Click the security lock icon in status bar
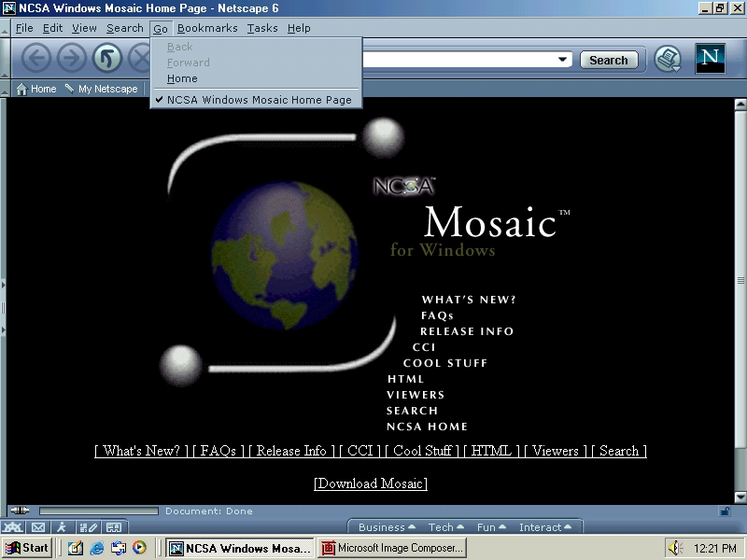Image resolution: width=747 pixels, height=560 pixels. [725, 511]
